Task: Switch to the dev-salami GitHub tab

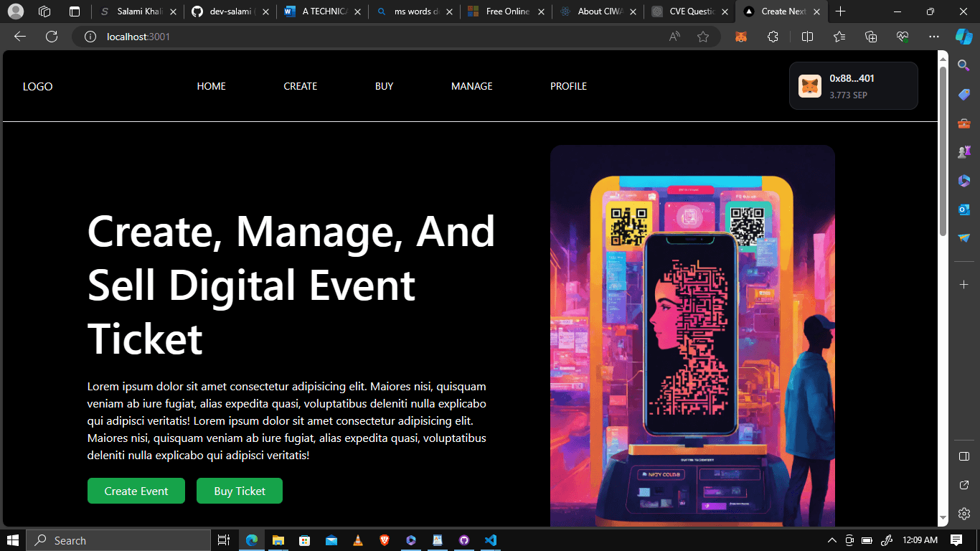Action: pos(230,11)
